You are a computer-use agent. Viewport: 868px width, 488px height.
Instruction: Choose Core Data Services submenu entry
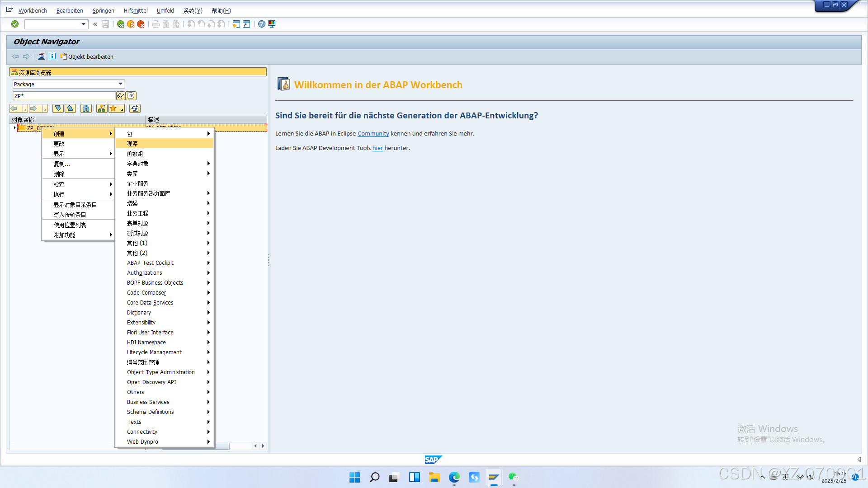pyautogui.click(x=150, y=303)
